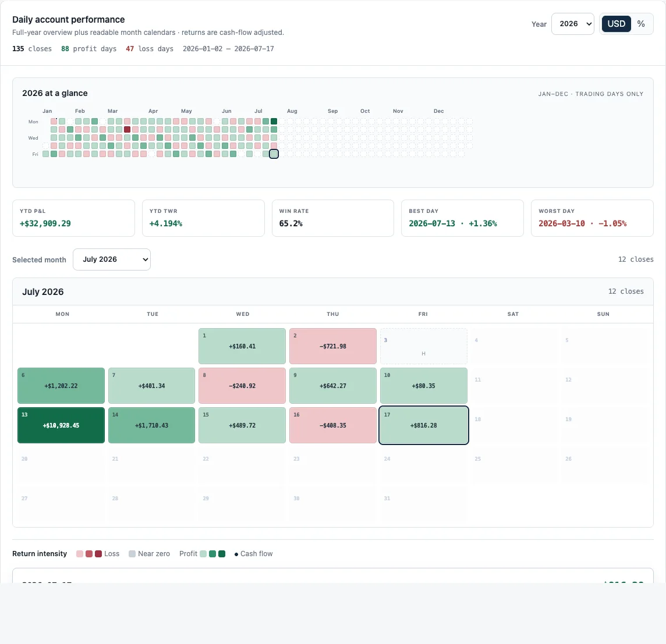
Task: Click the YTD P&L value +$32,909.29
Action: pos(45,223)
